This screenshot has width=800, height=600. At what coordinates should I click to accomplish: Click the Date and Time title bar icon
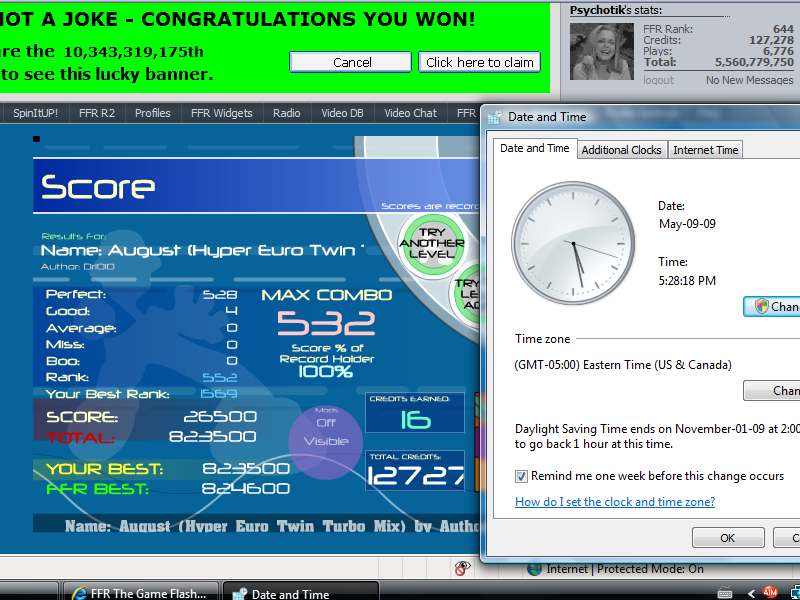tap(495, 117)
